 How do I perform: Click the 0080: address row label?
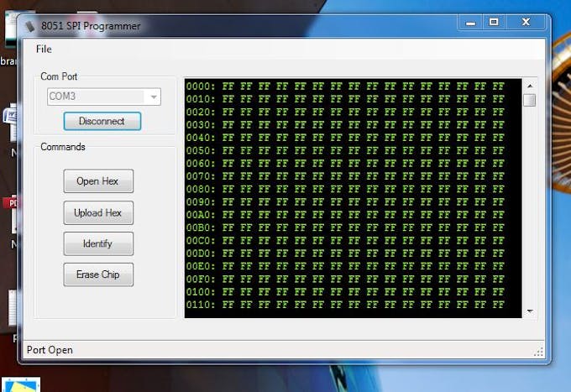(x=201, y=189)
